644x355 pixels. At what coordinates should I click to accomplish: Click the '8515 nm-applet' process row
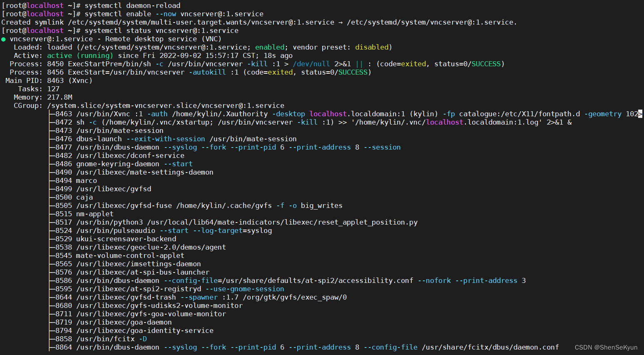click(x=81, y=214)
